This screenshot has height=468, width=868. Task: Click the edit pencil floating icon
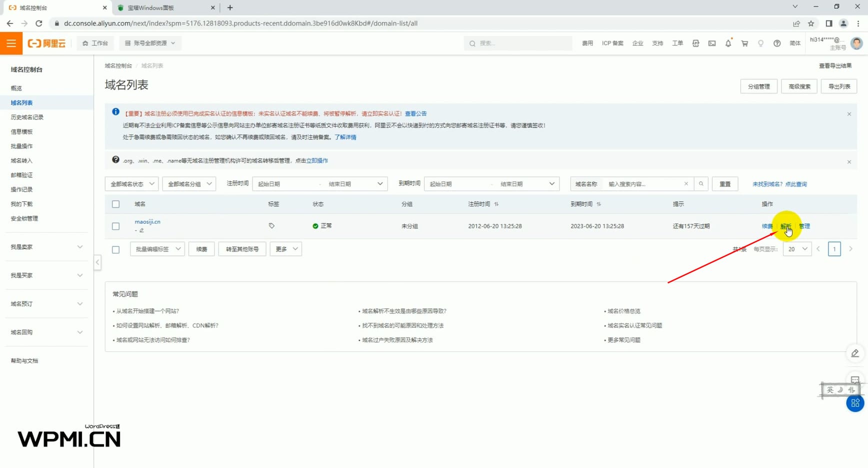(855, 353)
